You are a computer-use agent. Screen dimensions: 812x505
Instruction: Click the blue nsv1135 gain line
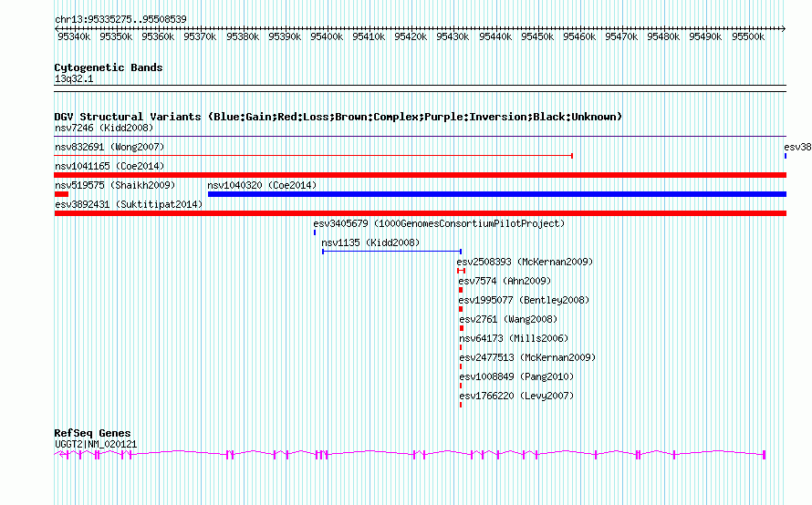click(391, 252)
